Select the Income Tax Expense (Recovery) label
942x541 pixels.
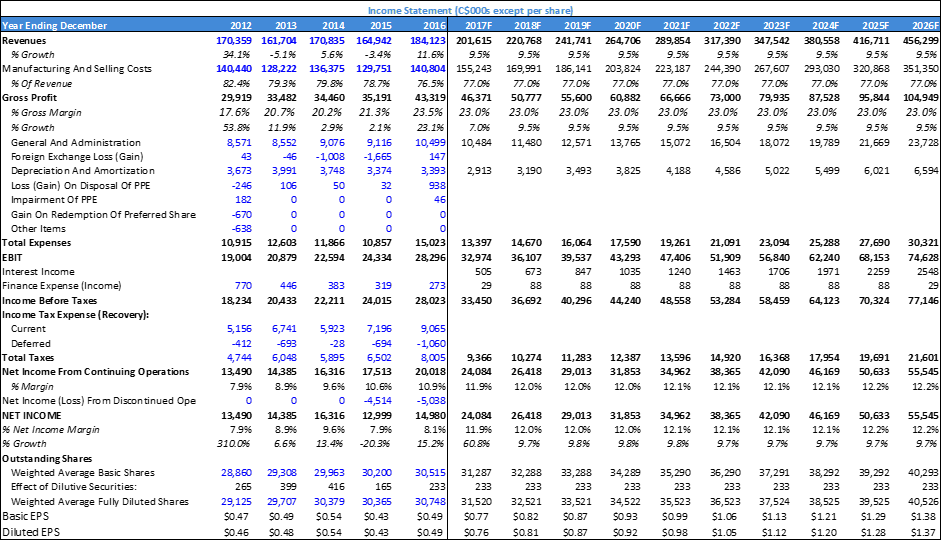coord(75,314)
